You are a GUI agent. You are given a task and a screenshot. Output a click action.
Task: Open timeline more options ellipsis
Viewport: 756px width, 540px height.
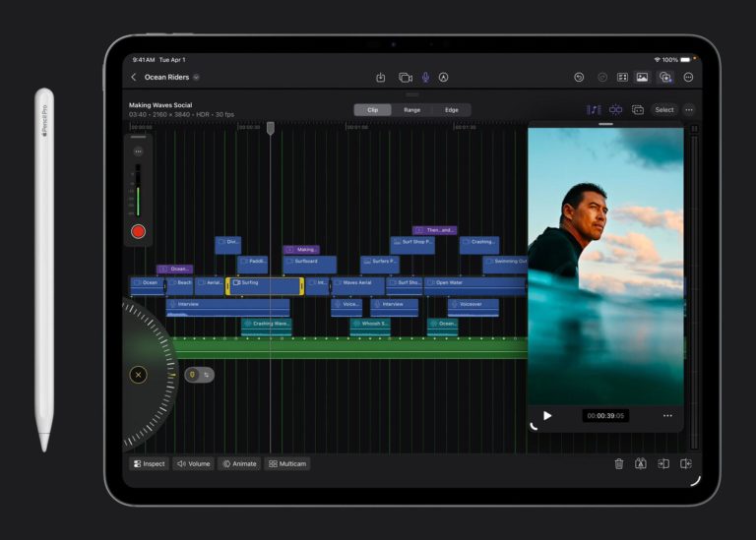point(689,110)
